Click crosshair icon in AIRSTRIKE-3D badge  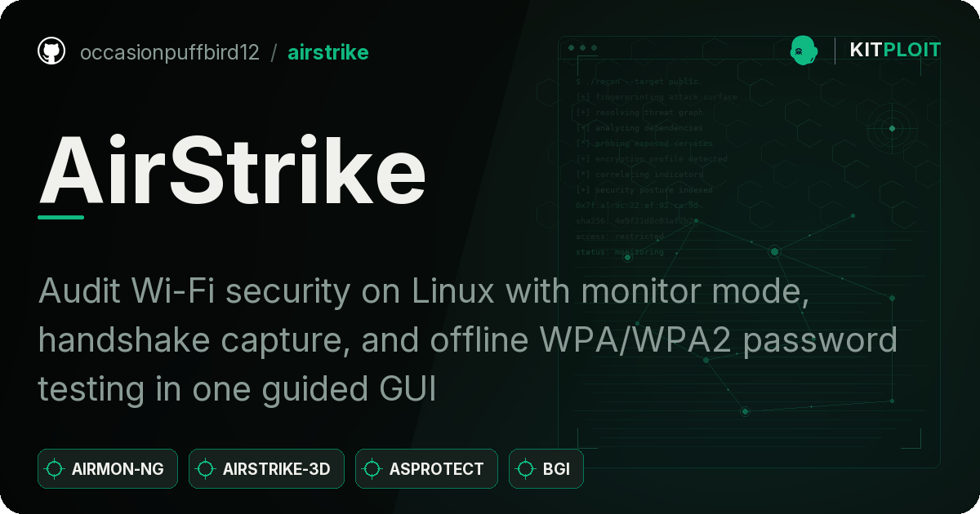coord(206,469)
